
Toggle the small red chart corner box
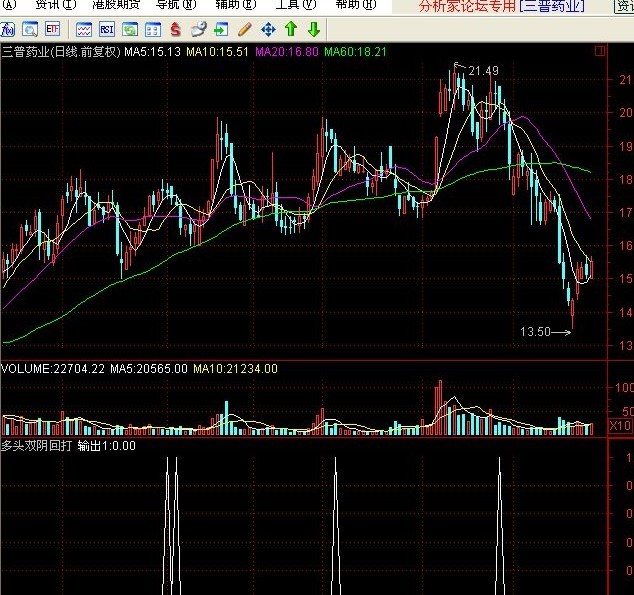point(600,51)
